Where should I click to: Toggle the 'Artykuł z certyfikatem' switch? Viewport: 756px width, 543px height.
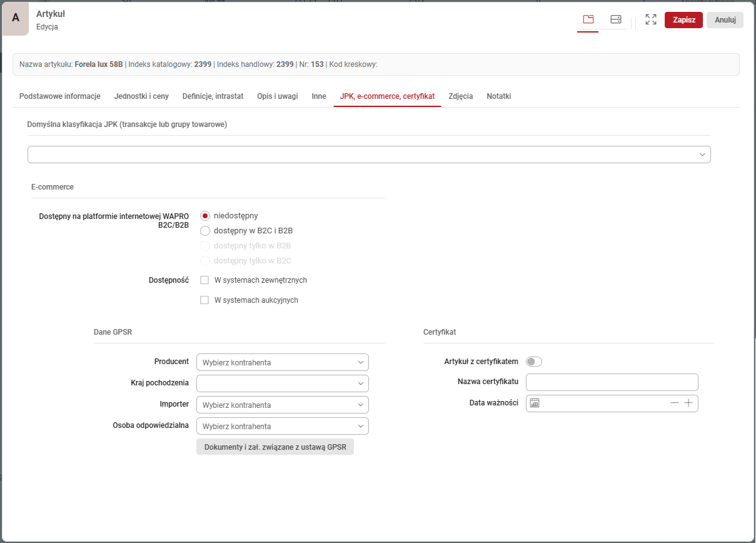[533, 362]
